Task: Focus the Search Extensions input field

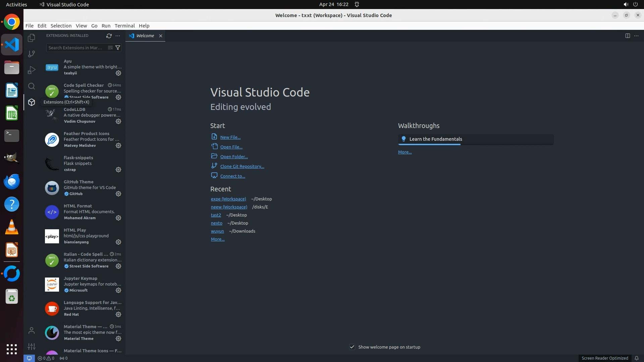Action: [76, 48]
